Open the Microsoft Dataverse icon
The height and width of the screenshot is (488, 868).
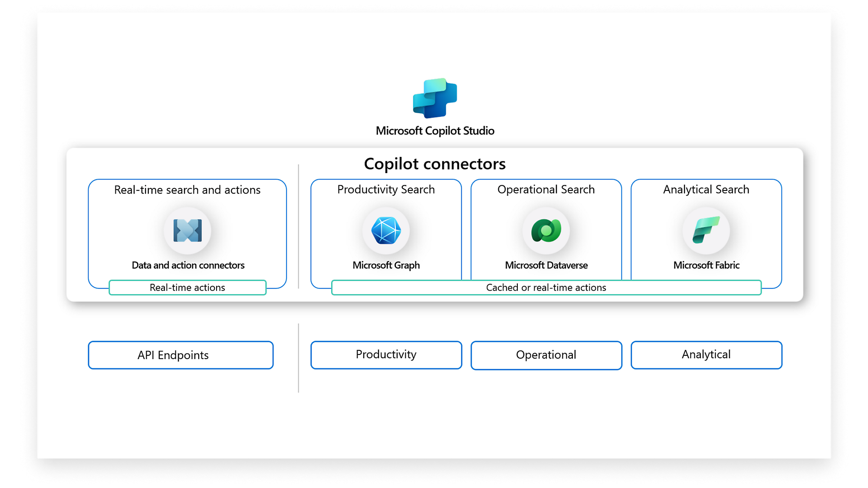click(546, 230)
